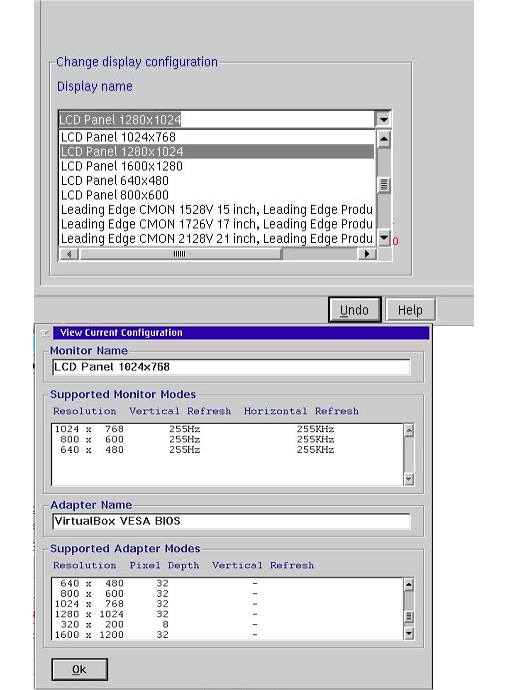
Task: Select adapter mode 320 x 200 8
Action: click(227, 624)
